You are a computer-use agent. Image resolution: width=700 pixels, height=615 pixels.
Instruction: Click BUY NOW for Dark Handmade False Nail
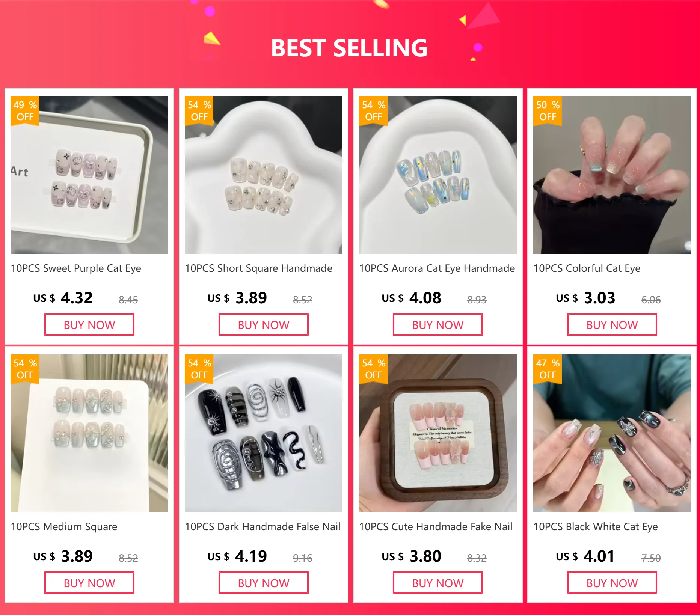click(264, 583)
